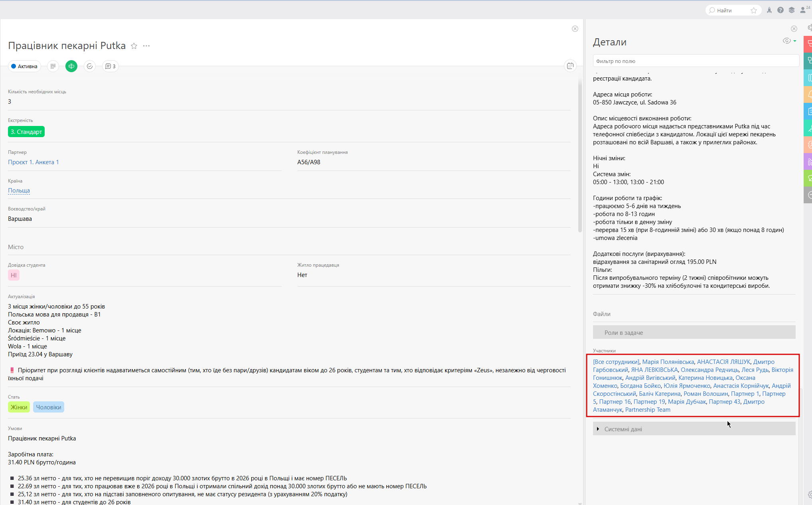
Task: Star the Працівник пекарні Putka task title
Action: [134, 46]
